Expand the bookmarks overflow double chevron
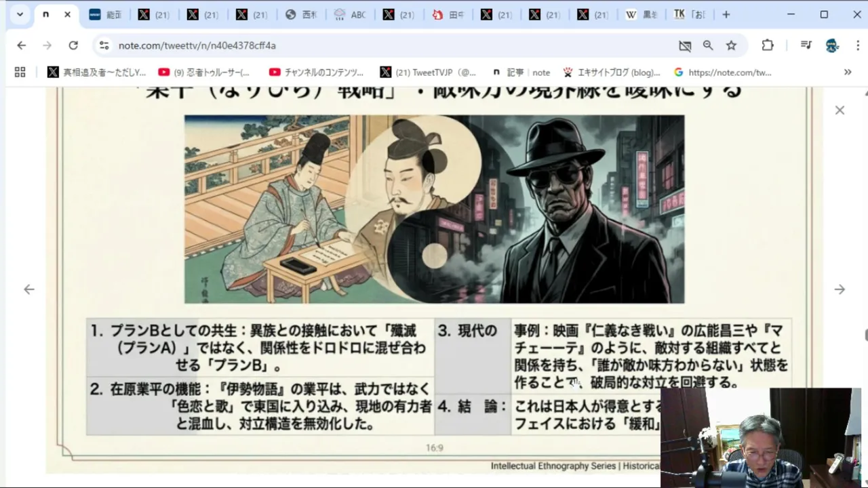 tap(848, 72)
